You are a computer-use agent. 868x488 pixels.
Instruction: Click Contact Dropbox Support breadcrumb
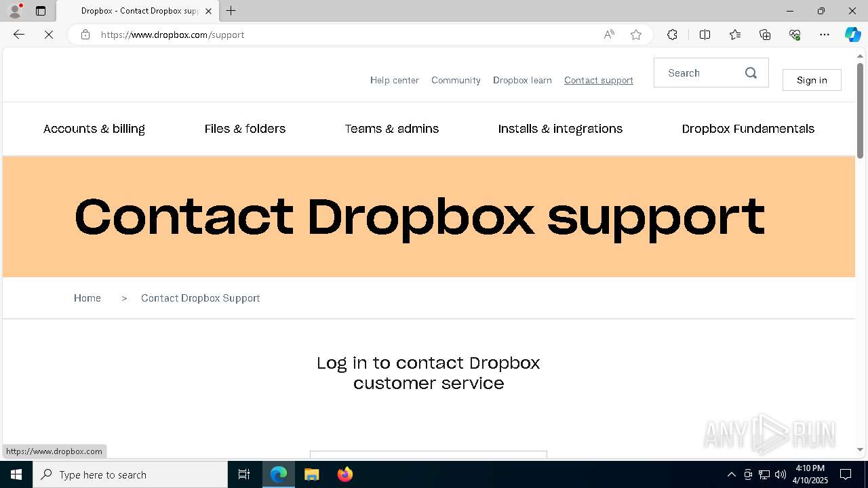point(201,298)
